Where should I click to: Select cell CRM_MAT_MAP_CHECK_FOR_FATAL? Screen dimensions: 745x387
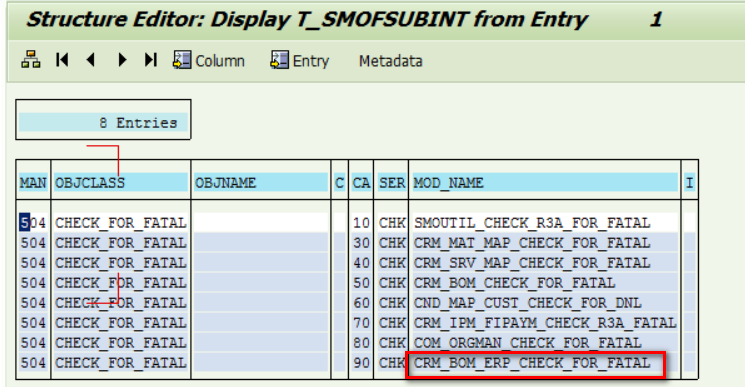545,243
